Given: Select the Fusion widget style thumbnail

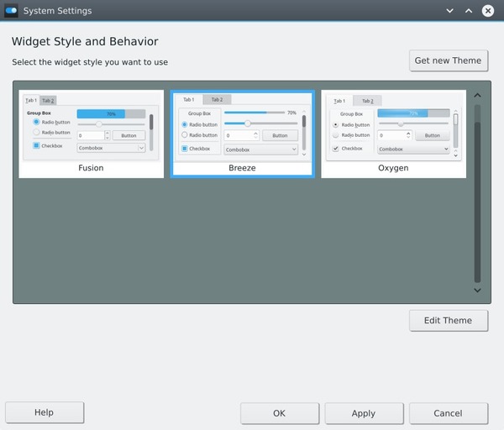Looking at the screenshot, I should point(92,134).
